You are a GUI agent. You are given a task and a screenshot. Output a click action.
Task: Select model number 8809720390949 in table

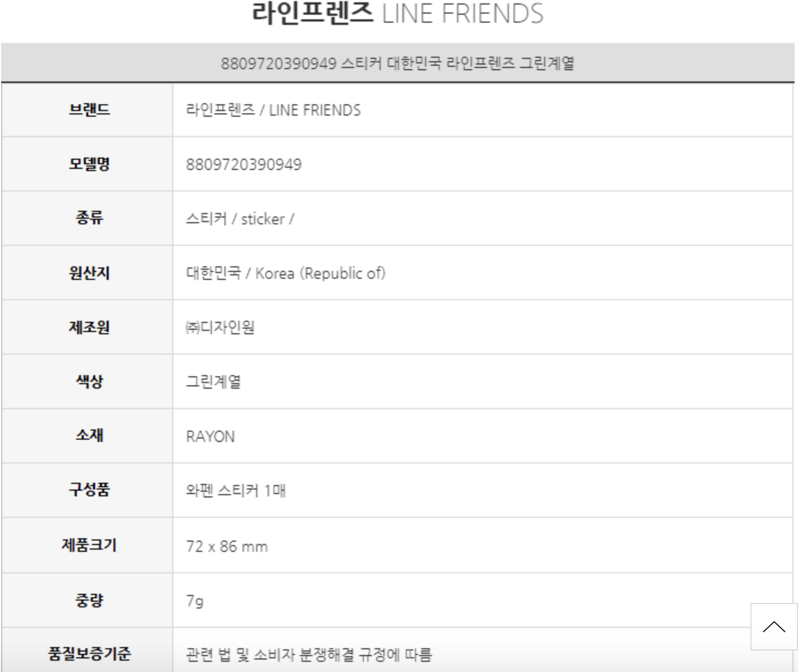(244, 164)
